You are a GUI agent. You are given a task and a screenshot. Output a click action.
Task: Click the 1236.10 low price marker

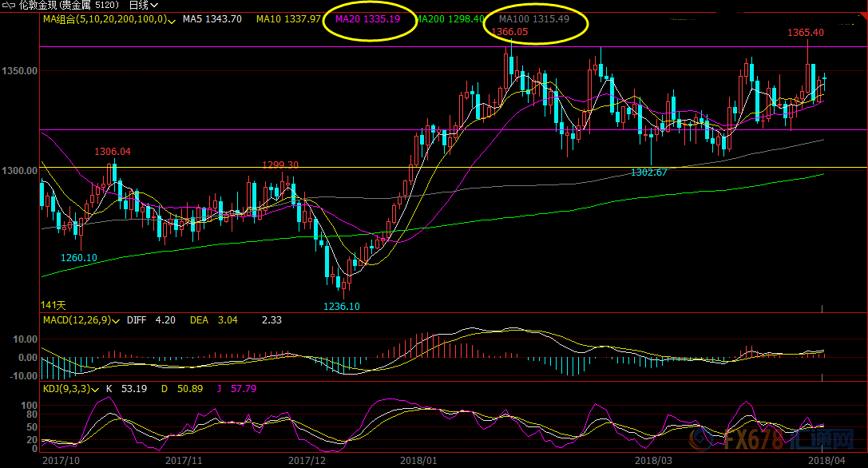coord(341,307)
